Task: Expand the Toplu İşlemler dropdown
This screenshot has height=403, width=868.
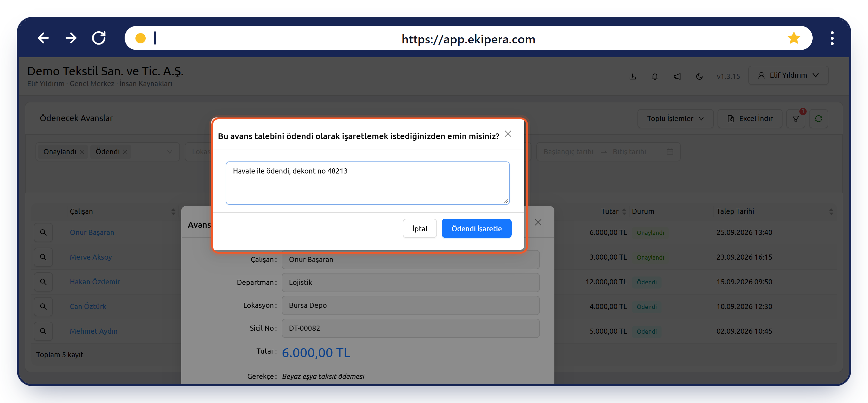Action: pos(675,119)
